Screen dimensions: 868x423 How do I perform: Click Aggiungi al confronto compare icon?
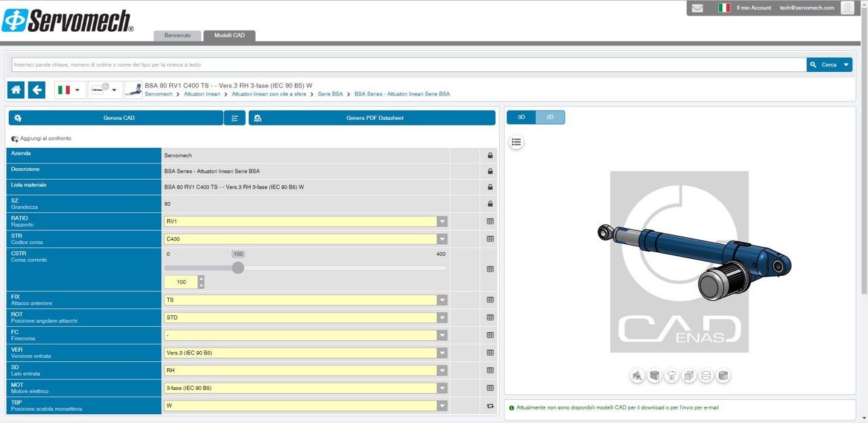[x=15, y=138]
